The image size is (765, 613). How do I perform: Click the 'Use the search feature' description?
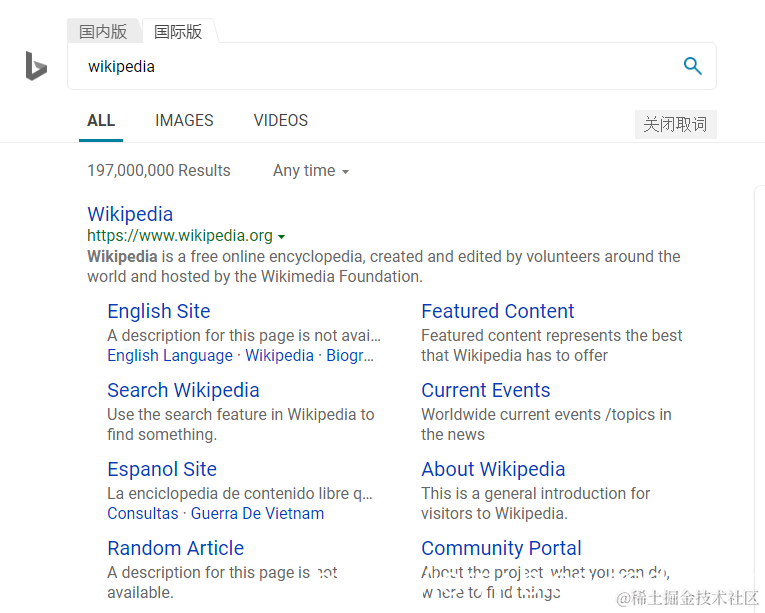click(241, 425)
